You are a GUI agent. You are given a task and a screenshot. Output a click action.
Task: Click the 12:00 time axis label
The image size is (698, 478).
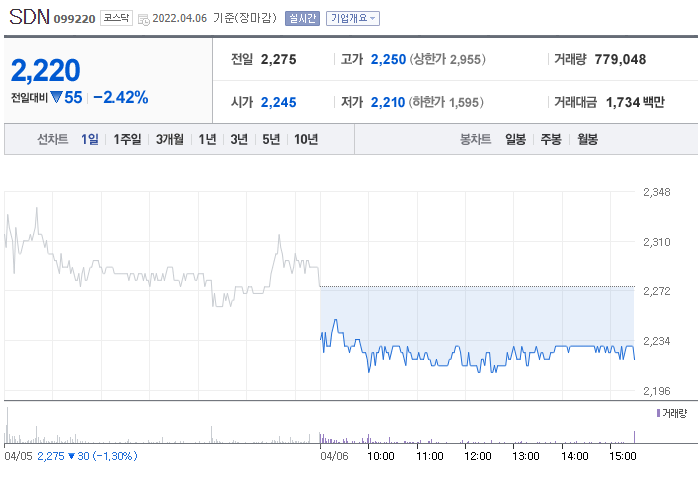[x=478, y=456]
